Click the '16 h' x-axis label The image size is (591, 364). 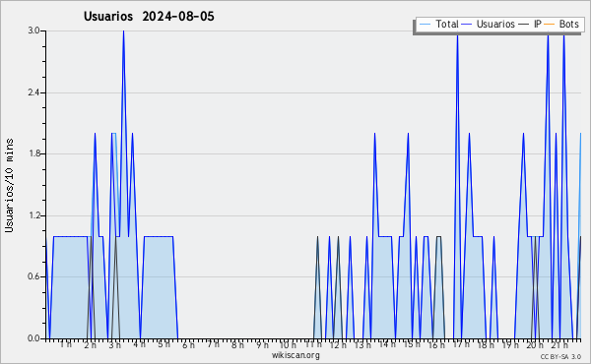point(436,345)
